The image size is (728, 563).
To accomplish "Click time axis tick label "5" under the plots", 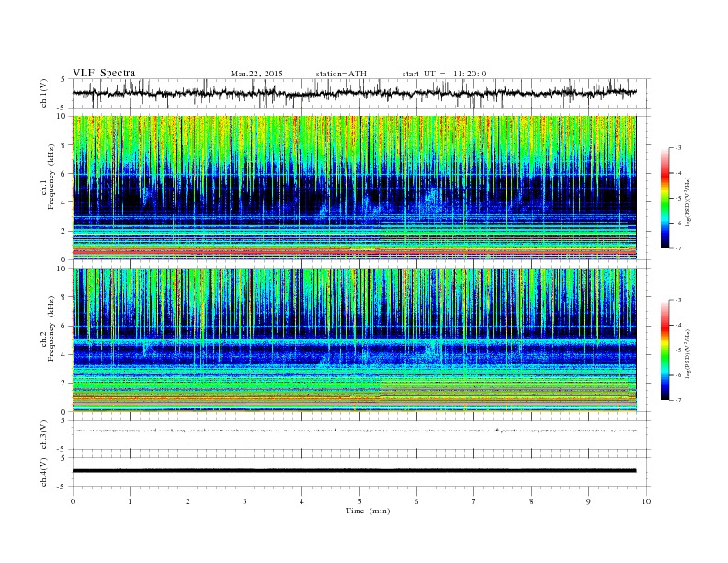I will point(359,501).
